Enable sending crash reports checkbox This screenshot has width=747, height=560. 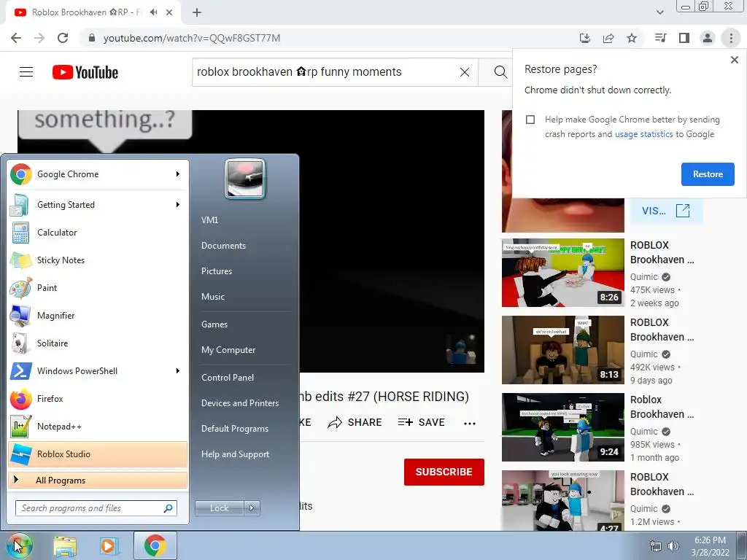coord(530,120)
